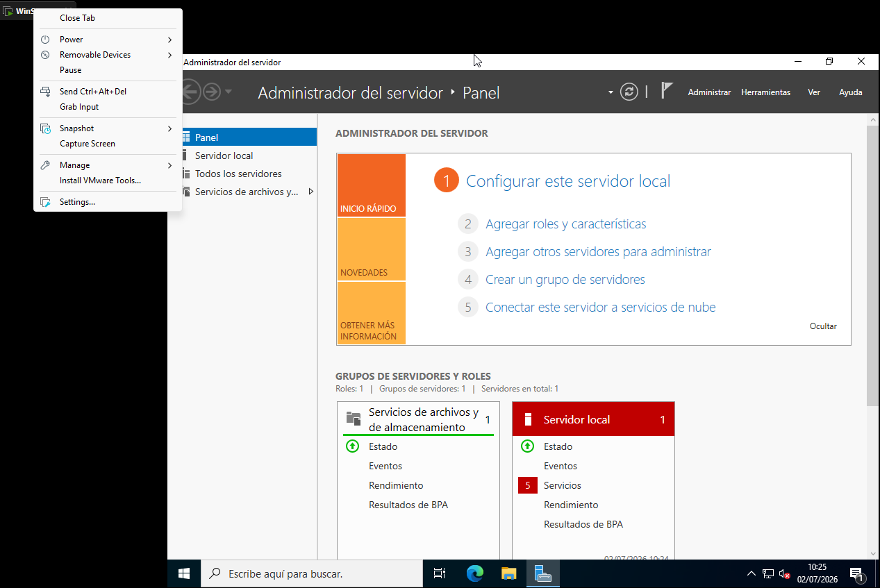The image size is (880, 588).
Task: Click the network icon in system tray
Action: click(x=768, y=574)
